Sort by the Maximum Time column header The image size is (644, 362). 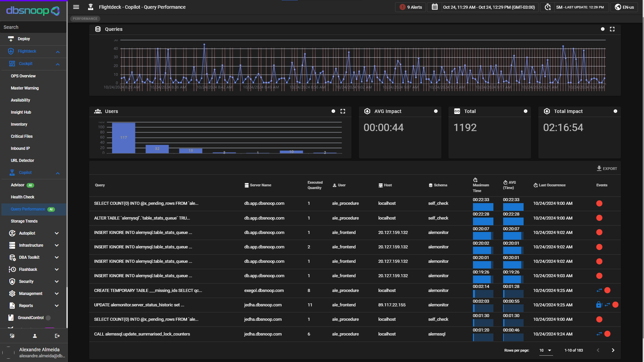[481, 185]
